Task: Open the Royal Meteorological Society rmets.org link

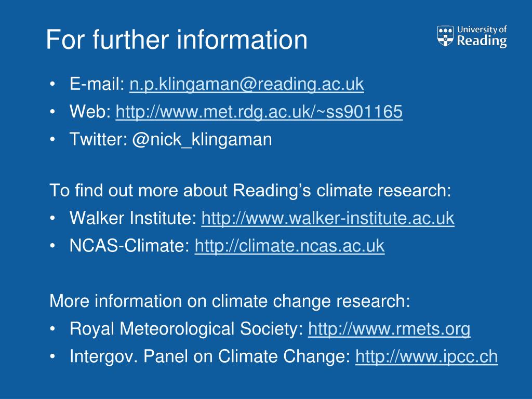Action: coord(389,329)
